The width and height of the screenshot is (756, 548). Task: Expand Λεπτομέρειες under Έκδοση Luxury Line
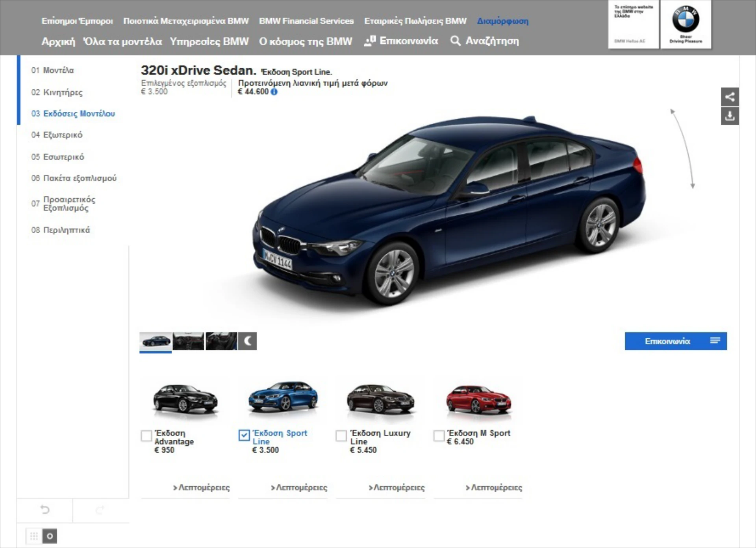[397, 487]
